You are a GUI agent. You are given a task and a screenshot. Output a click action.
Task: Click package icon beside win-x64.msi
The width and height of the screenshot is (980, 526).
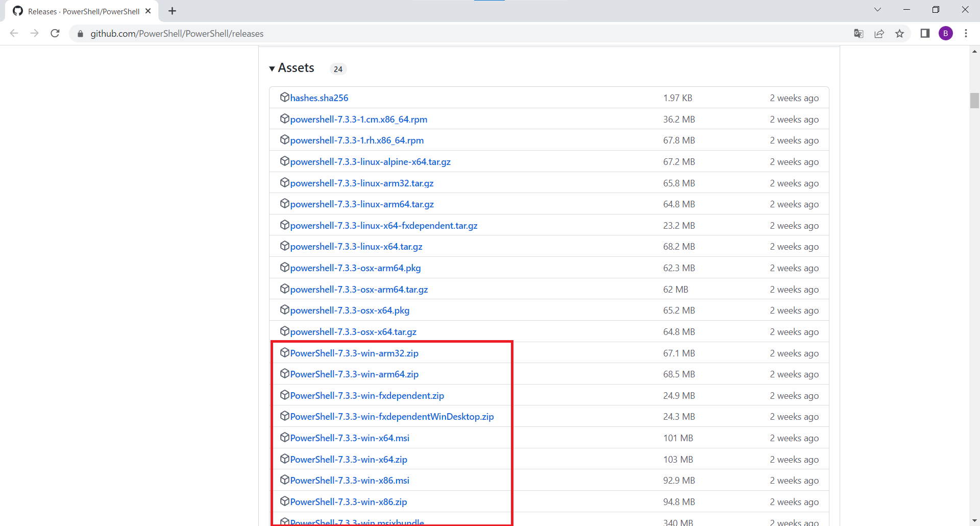(x=285, y=437)
